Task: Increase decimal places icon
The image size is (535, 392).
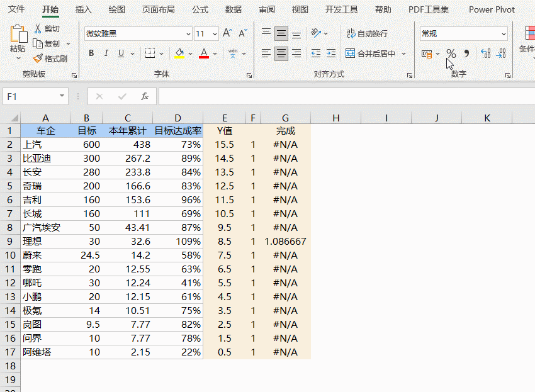Action: click(486, 53)
